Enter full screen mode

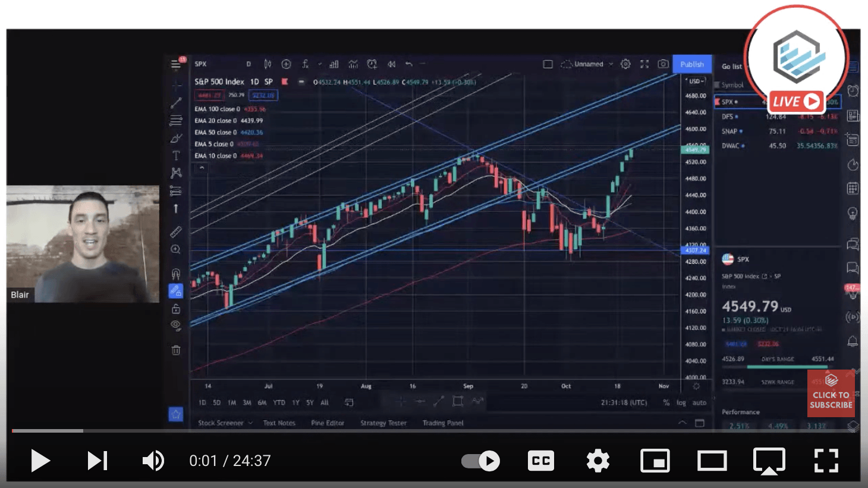click(x=826, y=461)
